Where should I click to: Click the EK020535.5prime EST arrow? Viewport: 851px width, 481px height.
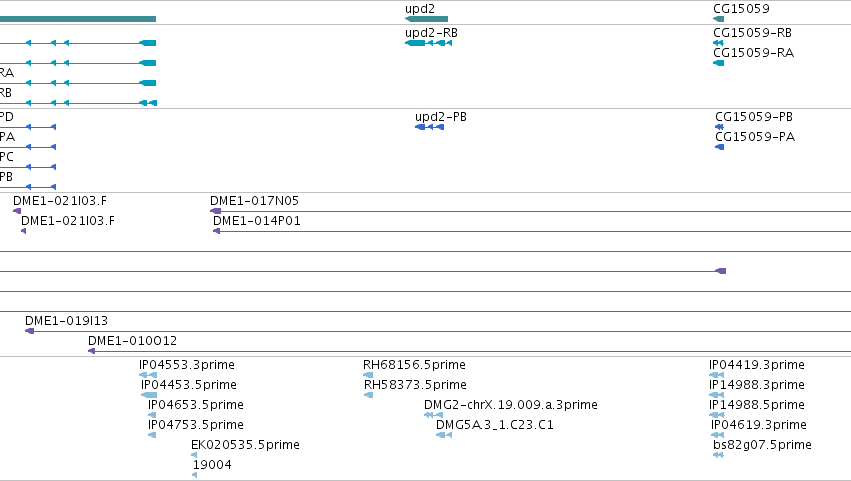click(x=194, y=455)
